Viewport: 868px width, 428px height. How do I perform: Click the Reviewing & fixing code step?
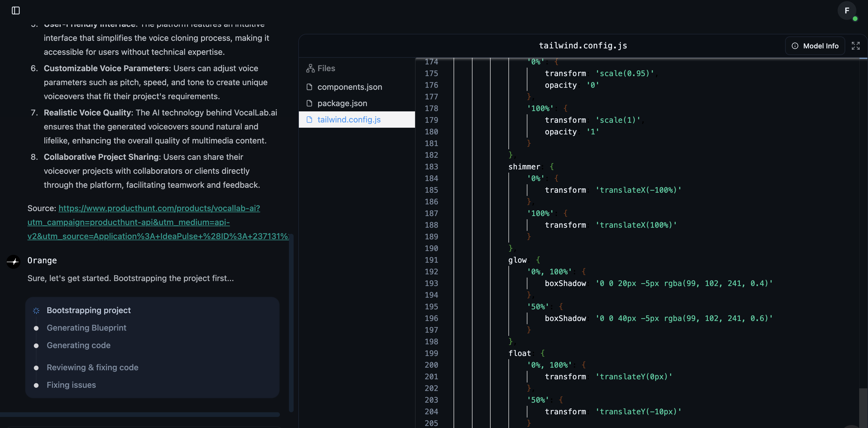pos(92,367)
